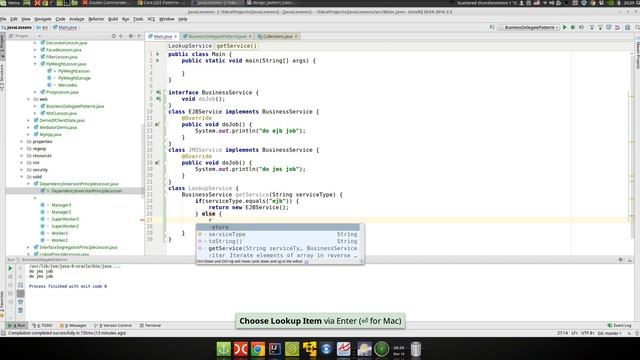Click the BusinessService interface gutter marker at line 7

click(x=158, y=92)
